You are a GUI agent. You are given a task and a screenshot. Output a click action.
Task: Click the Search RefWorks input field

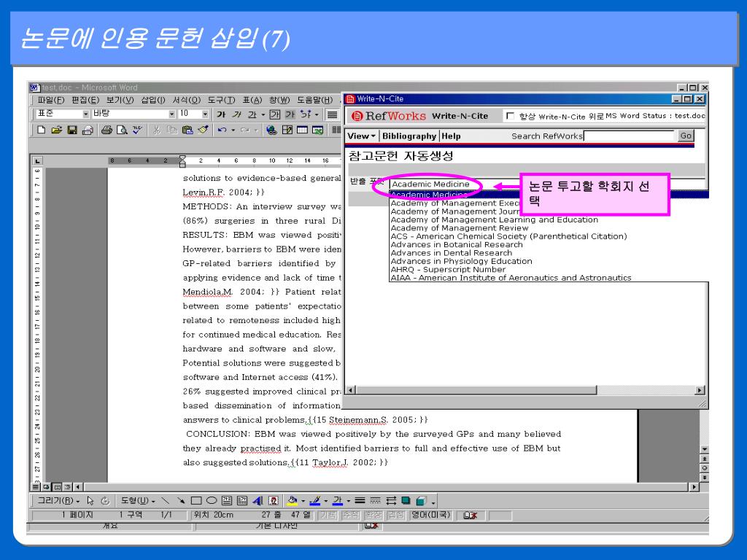click(x=629, y=136)
